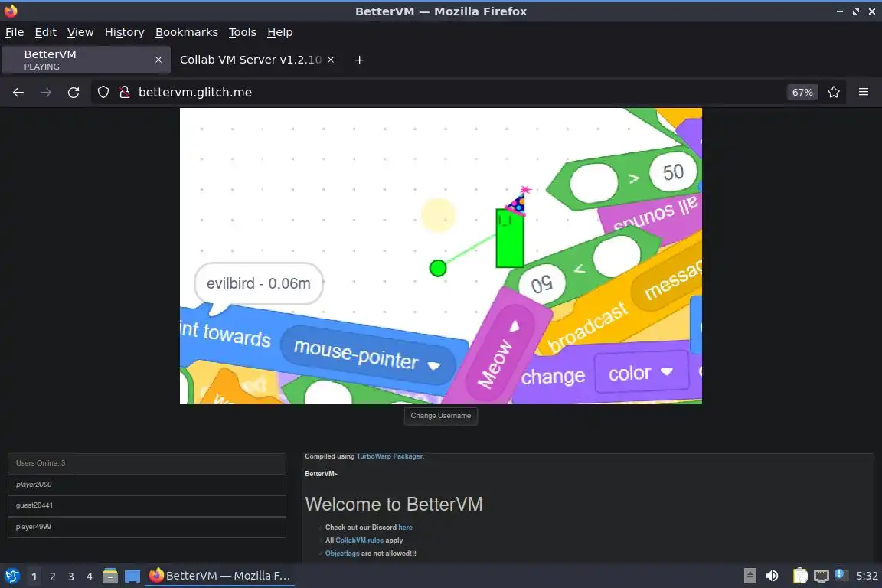Click the Welcome to BetterVM heading
The image size is (882, 588).
click(394, 504)
